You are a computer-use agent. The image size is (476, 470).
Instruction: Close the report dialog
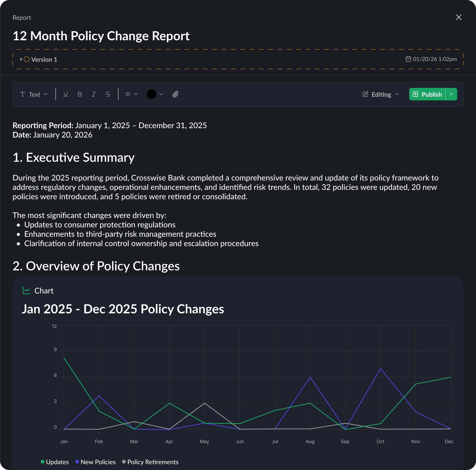(x=458, y=17)
